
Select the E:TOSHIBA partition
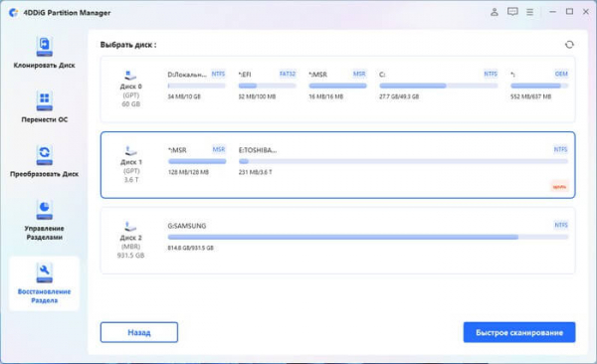tap(403, 161)
